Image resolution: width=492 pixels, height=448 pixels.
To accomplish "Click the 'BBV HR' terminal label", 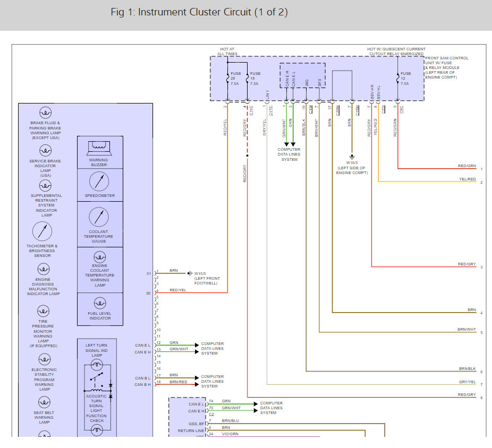I will 372,92.
